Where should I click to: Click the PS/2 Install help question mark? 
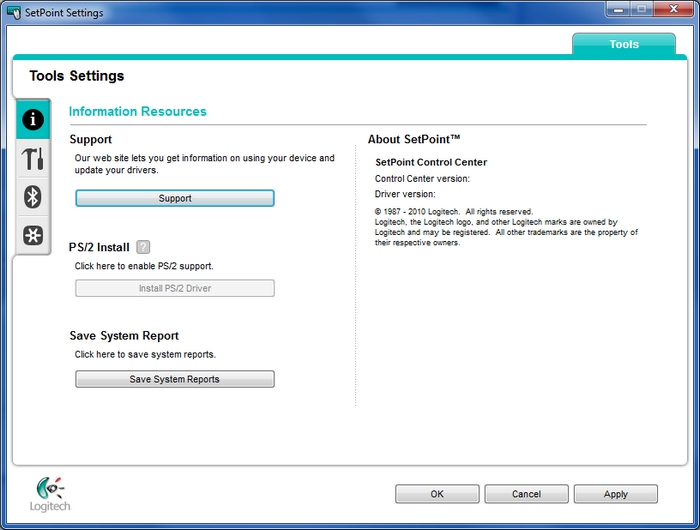[143, 247]
